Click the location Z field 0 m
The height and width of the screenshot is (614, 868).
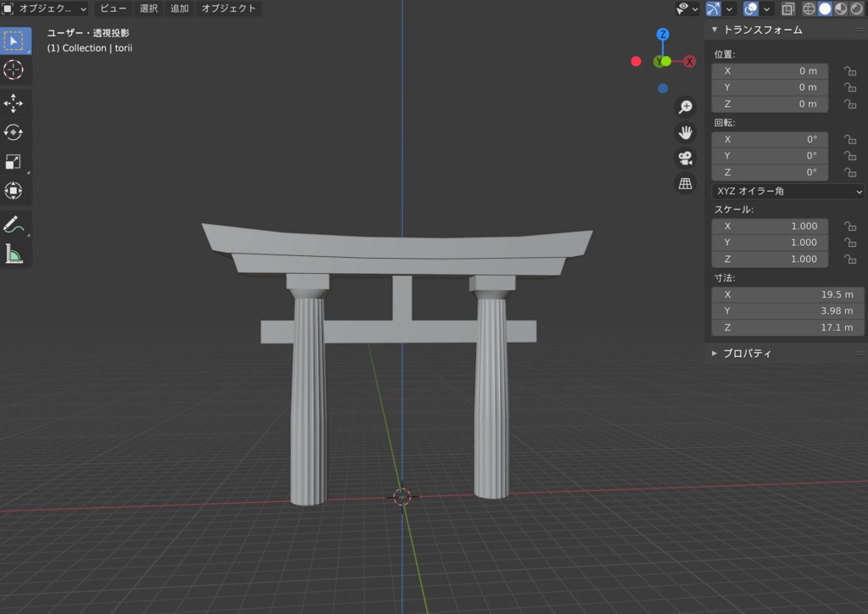[770, 104]
